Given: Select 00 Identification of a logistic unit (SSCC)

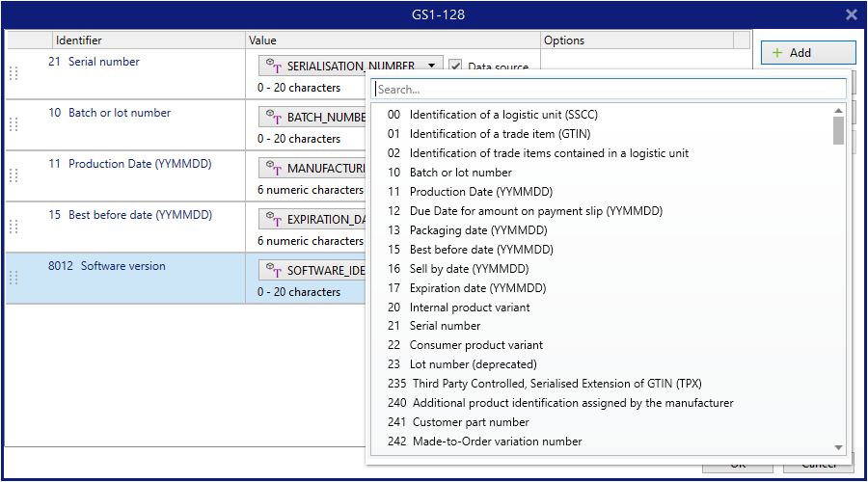Looking at the screenshot, I should pyautogui.click(x=493, y=115).
